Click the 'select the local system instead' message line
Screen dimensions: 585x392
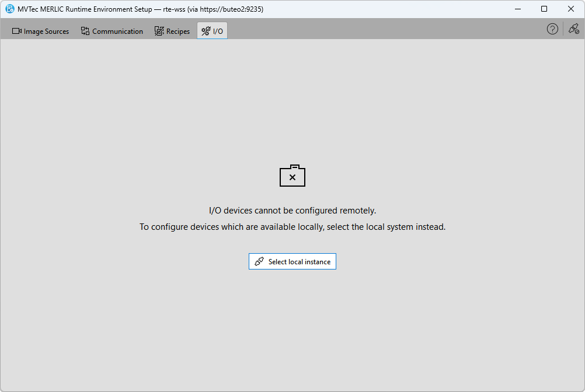[292, 227]
